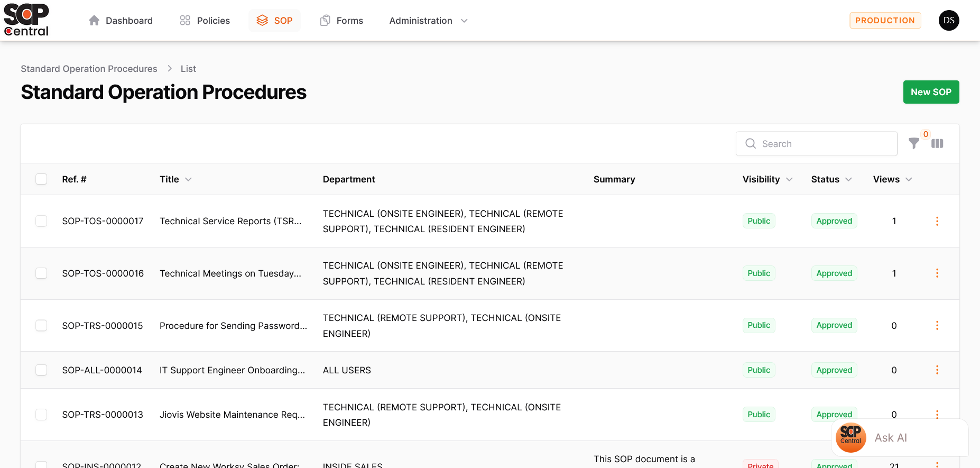Expand the Administration dropdown menu
The width and height of the screenshot is (980, 468).
[428, 21]
